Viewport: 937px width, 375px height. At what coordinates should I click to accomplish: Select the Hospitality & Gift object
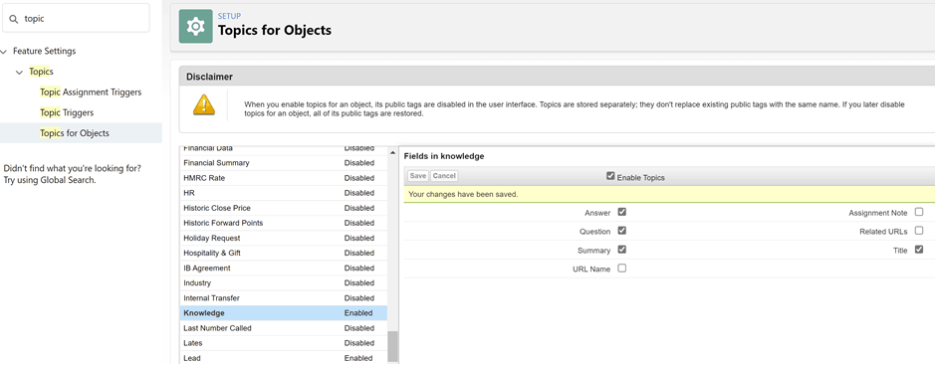pyautogui.click(x=284, y=253)
